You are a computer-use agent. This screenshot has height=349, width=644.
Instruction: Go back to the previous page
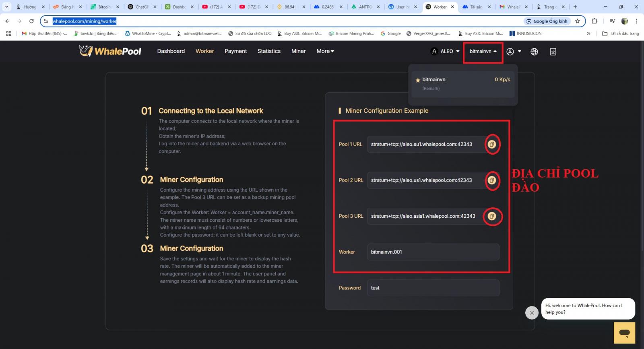7,21
